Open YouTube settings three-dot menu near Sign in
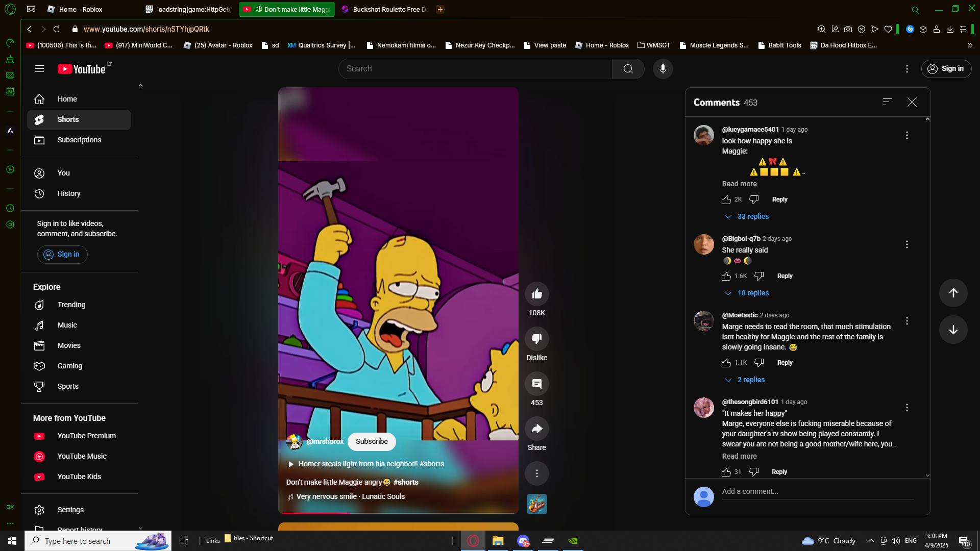Viewport: 980px width, 551px height. (x=907, y=69)
